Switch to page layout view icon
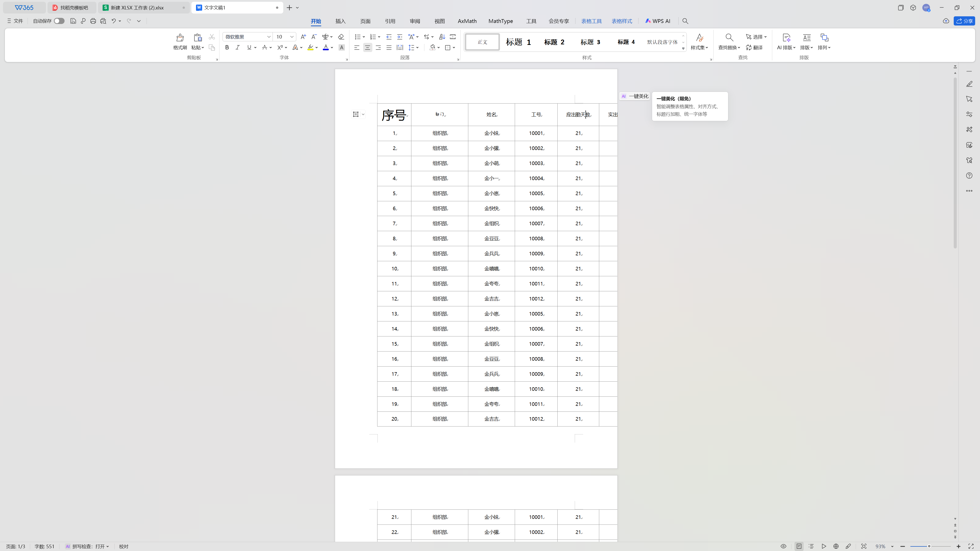Image resolution: width=980 pixels, height=551 pixels. pyautogui.click(x=799, y=546)
